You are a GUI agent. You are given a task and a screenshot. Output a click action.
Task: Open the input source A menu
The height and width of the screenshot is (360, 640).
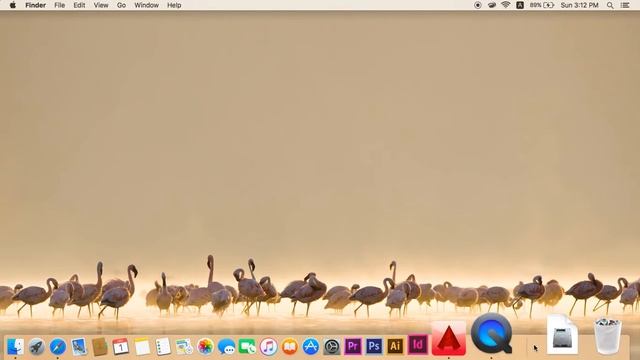tap(520, 5)
